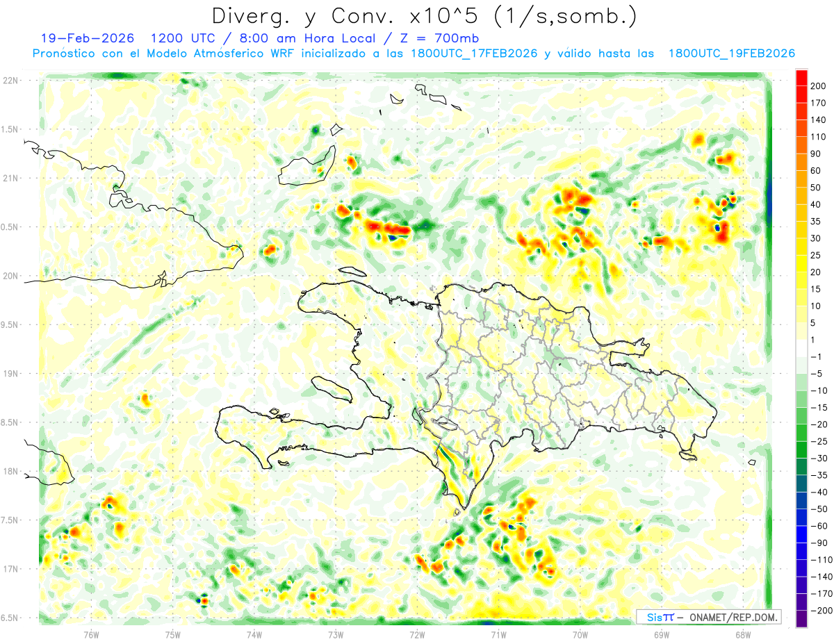Click the '7.5N' latitude label

coord(10,520)
